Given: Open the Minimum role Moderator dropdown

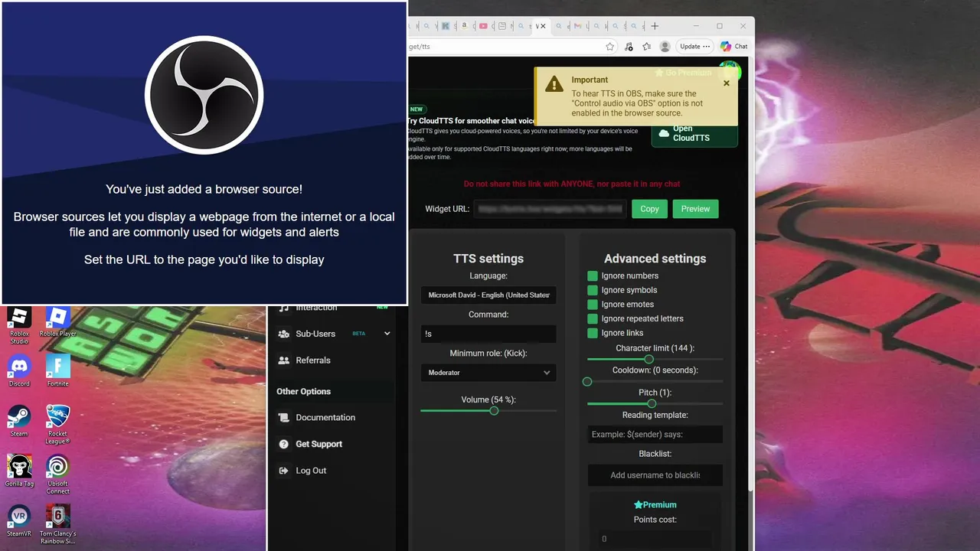Looking at the screenshot, I should tap(488, 373).
